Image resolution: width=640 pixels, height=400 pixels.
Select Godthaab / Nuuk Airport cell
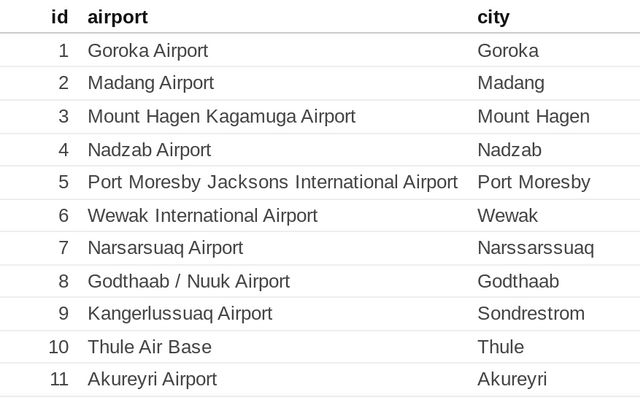tap(189, 281)
